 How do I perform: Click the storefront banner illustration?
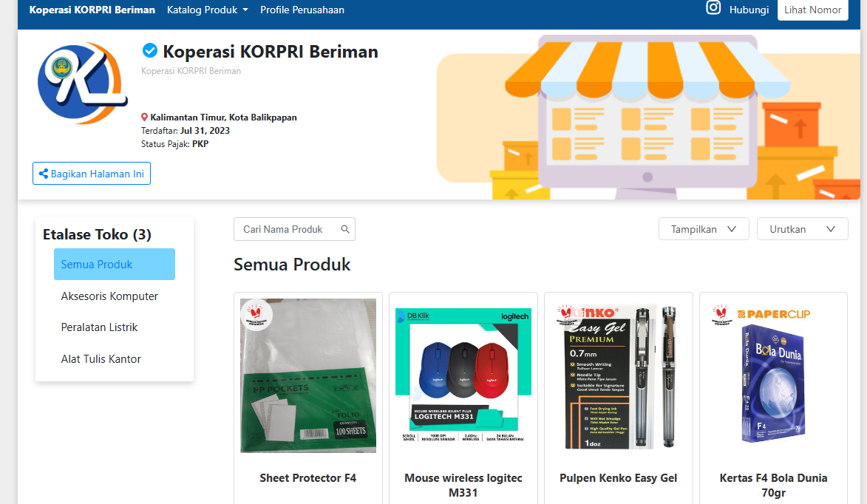(648, 117)
